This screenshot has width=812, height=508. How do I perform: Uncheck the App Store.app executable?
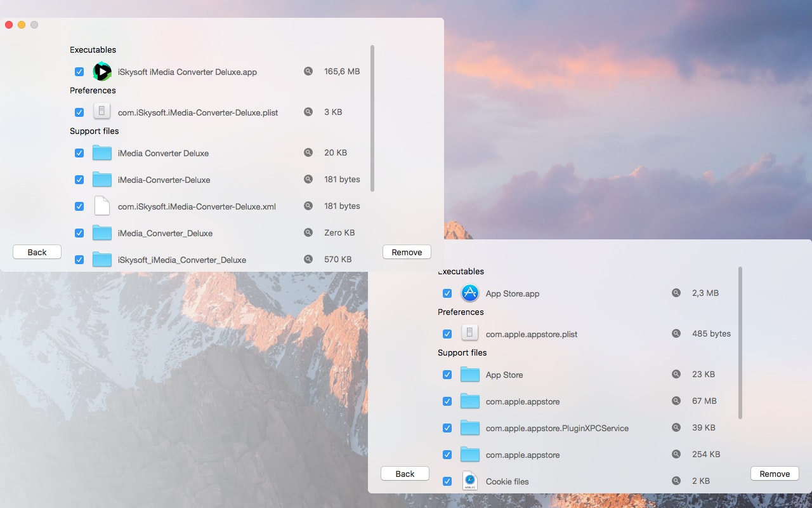click(447, 293)
